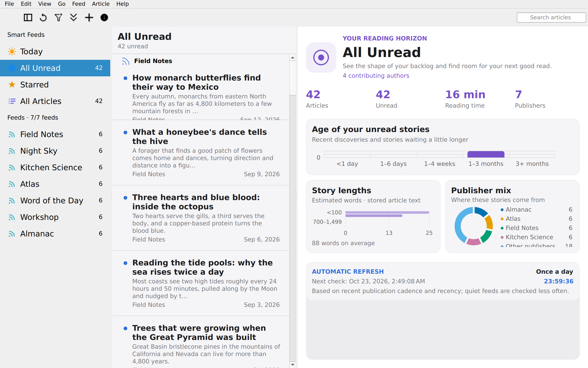588x368 pixels.
Task: Click unread dot of Great Pyramid trees article
Action: 125,328
